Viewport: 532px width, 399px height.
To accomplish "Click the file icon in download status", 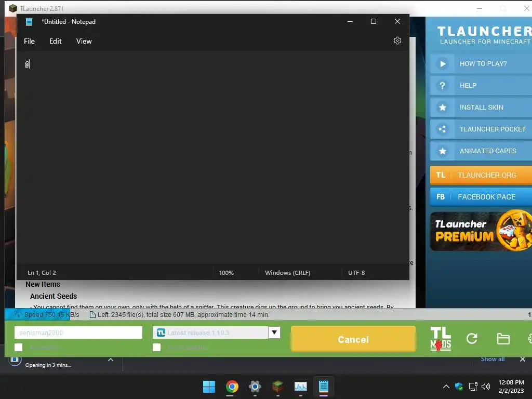I will (x=92, y=314).
